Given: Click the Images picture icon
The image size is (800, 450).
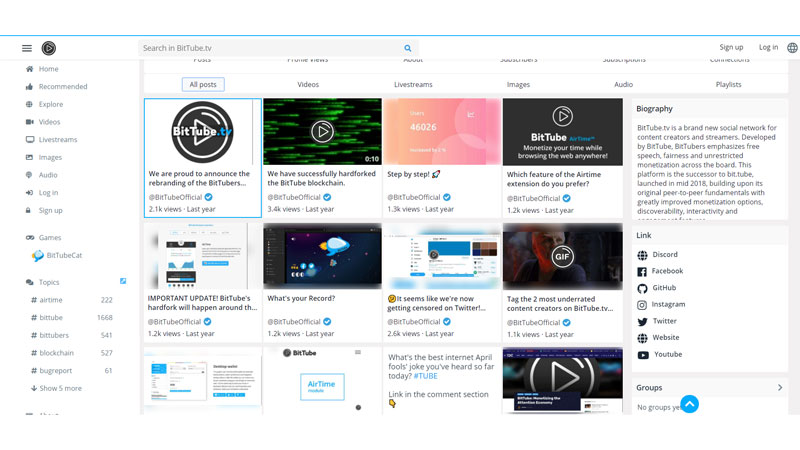Looking at the screenshot, I should pyautogui.click(x=30, y=157).
